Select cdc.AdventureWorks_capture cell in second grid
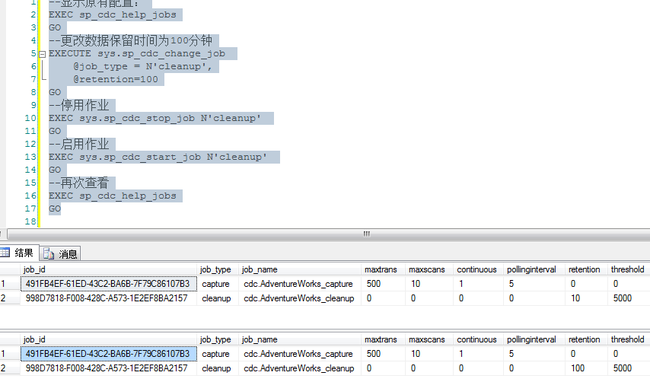The height and width of the screenshot is (382, 650). coord(300,353)
